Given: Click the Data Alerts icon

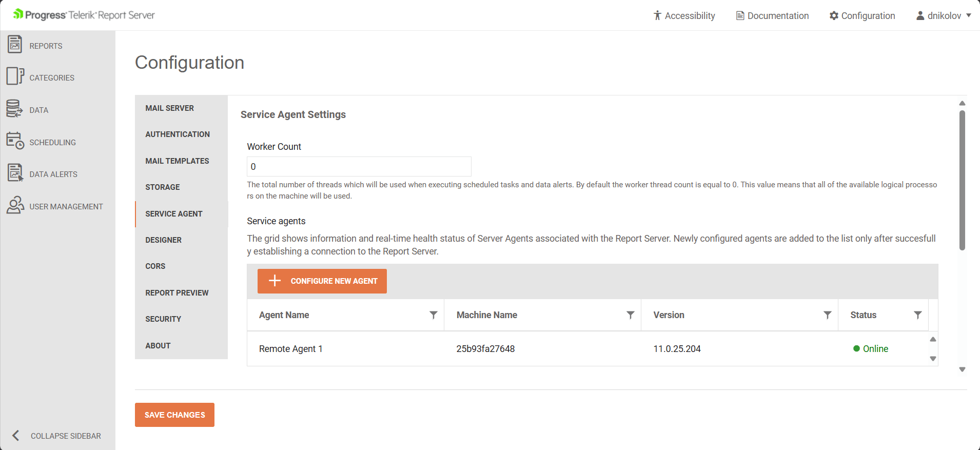Looking at the screenshot, I should 15,173.
